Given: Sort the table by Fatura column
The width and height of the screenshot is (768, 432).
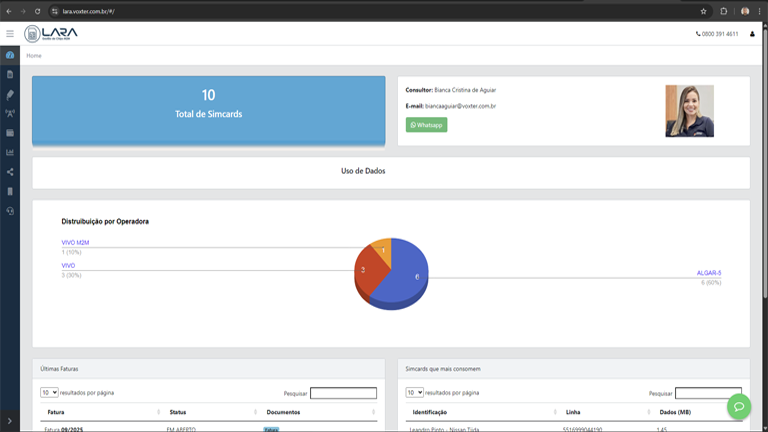Looking at the screenshot, I should pos(100,412).
